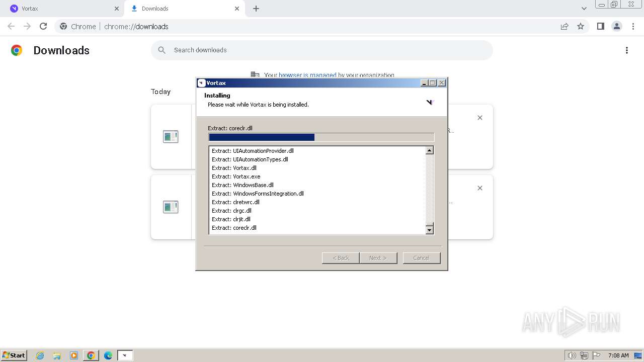The height and width of the screenshot is (362, 644).
Task: Minimize the Vortax installer window
Action: (425, 83)
